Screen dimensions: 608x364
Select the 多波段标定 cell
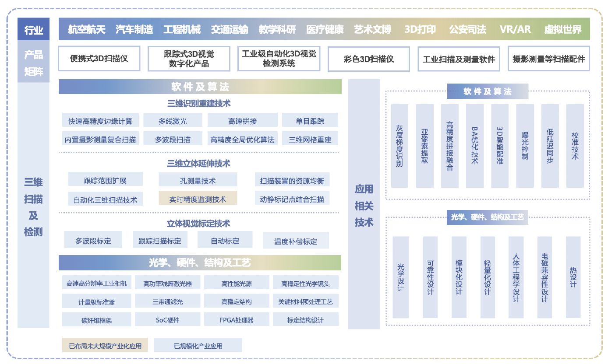(x=93, y=240)
